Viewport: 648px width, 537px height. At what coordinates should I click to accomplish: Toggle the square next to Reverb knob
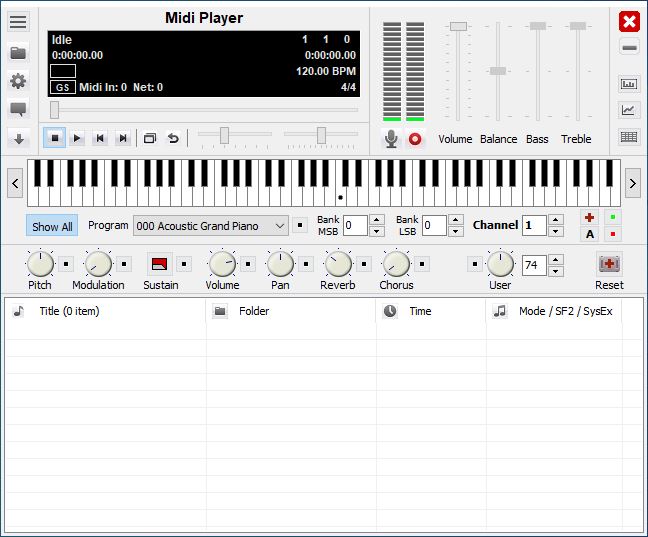click(364, 264)
